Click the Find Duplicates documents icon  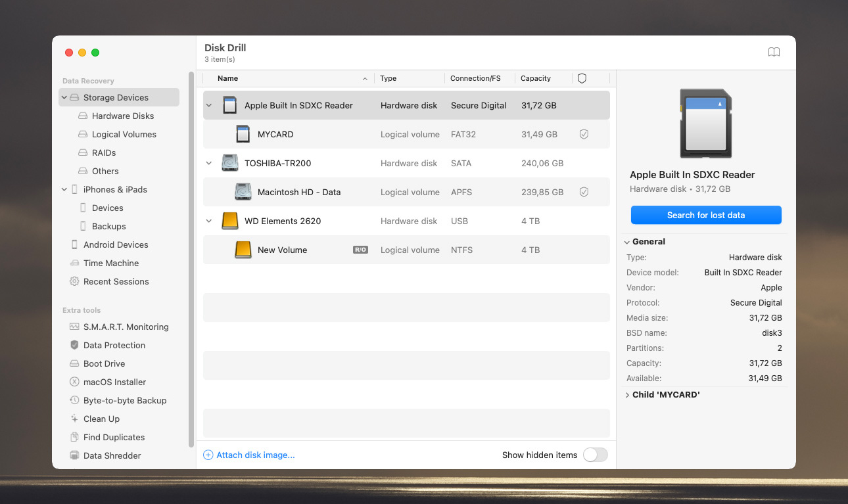coord(74,437)
